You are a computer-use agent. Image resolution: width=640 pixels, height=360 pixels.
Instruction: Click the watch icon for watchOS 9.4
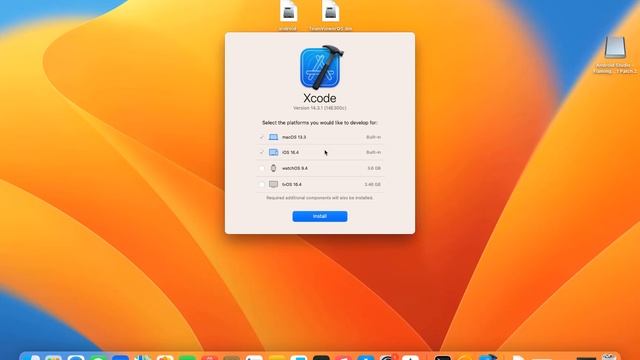coord(273,168)
